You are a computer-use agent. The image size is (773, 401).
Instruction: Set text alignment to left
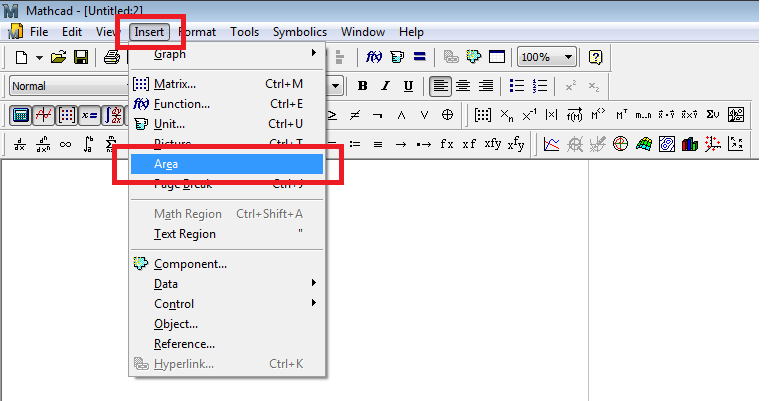click(x=440, y=86)
